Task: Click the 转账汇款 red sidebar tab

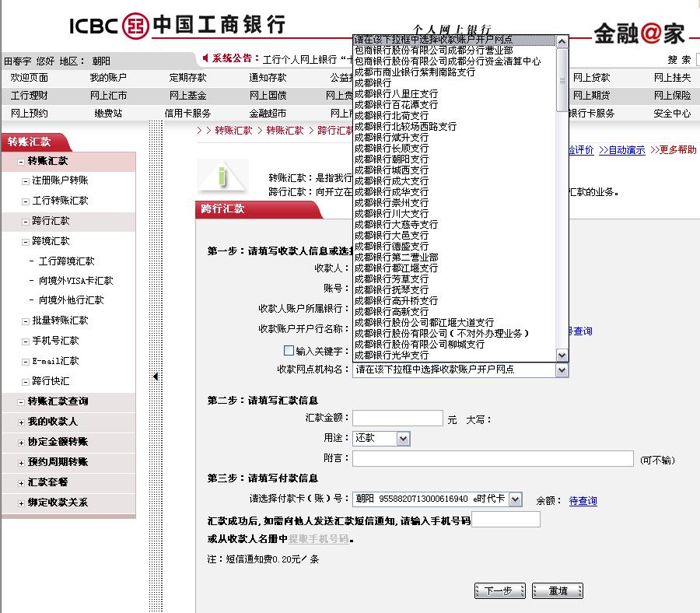Action: [x=35, y=142]
